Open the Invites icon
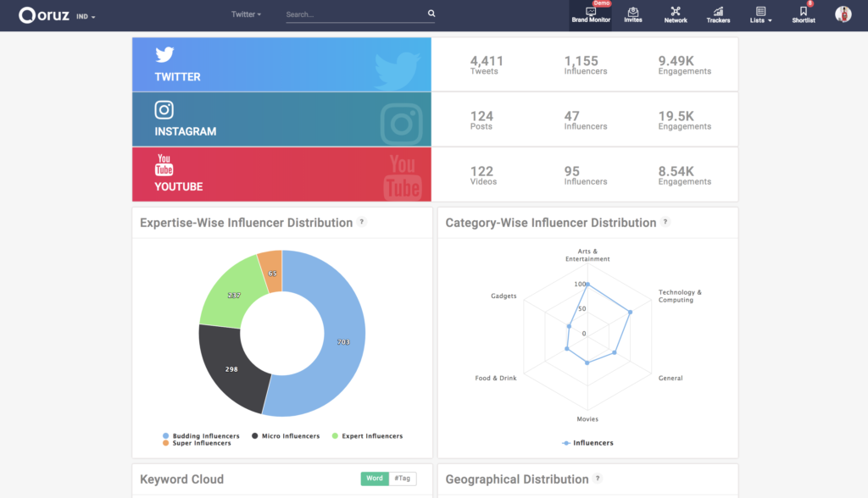Image resolution: width=868 pixels, height=498 pixels. [633, 15]
